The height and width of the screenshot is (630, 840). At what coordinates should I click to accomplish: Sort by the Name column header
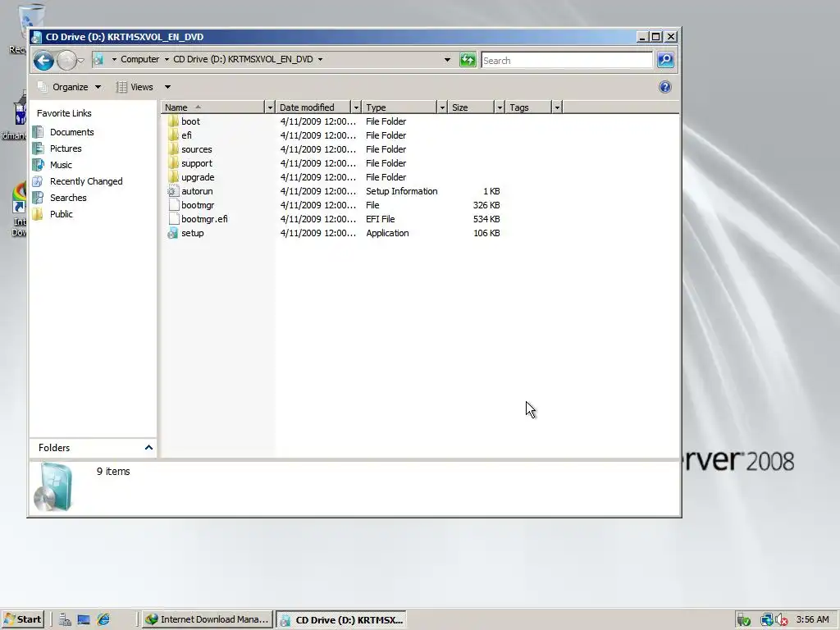tap(212, 107)
